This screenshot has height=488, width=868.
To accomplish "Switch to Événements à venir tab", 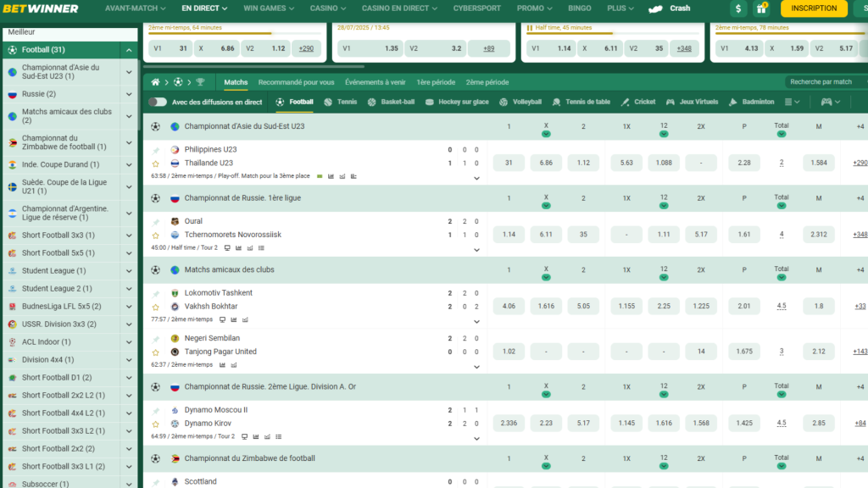I will pyautogui.click(x=375, y=82).
